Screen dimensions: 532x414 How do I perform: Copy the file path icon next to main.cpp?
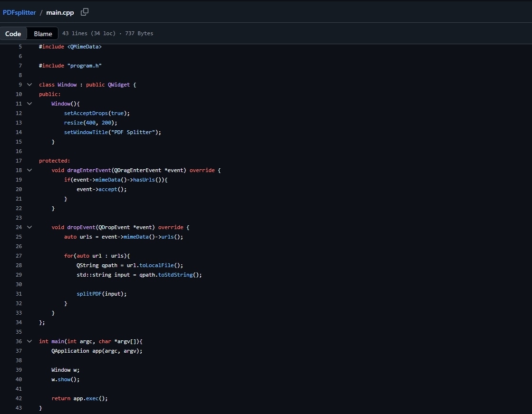pos(85,12)
